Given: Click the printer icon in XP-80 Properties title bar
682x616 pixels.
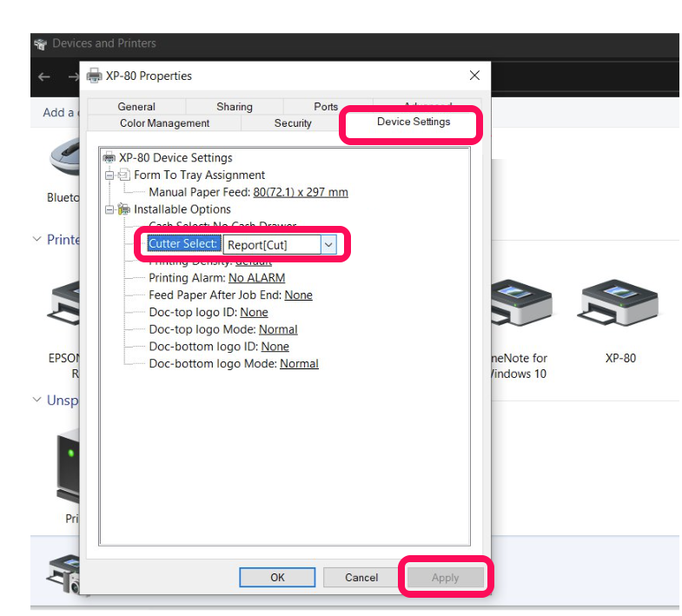Looking at the screenshot, I should click(94, 76).
